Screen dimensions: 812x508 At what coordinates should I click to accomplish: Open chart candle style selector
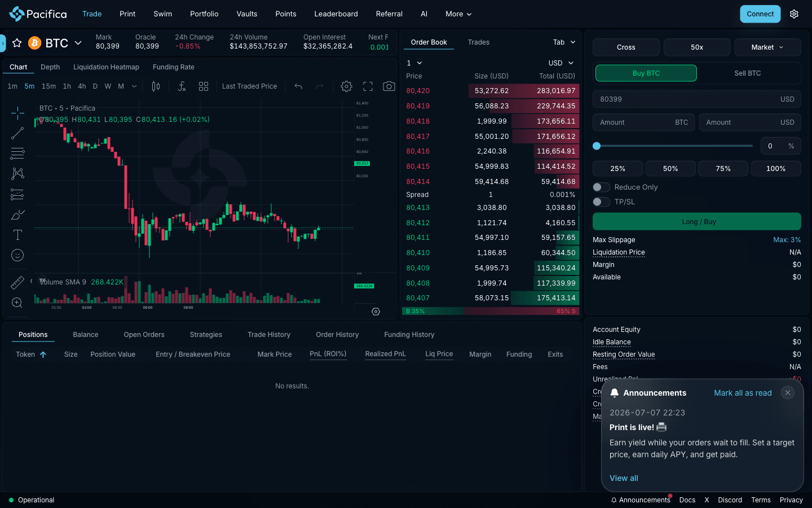156,86
